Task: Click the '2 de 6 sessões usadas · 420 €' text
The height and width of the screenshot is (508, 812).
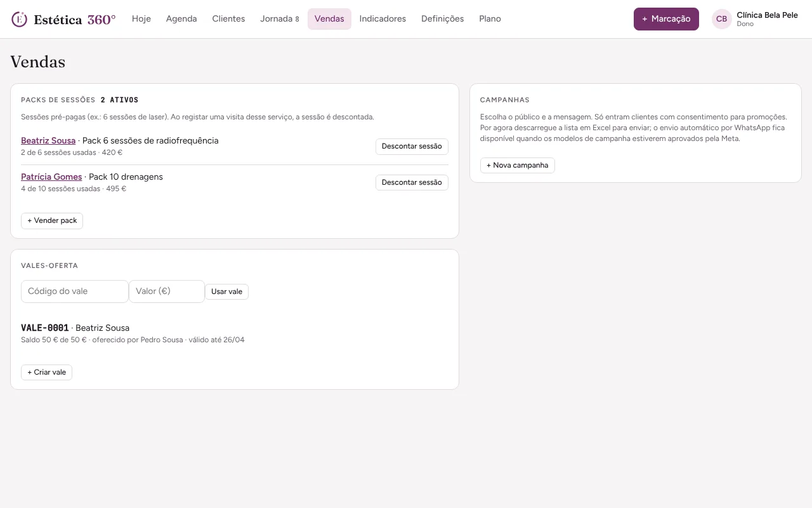Action: point(72,152)
